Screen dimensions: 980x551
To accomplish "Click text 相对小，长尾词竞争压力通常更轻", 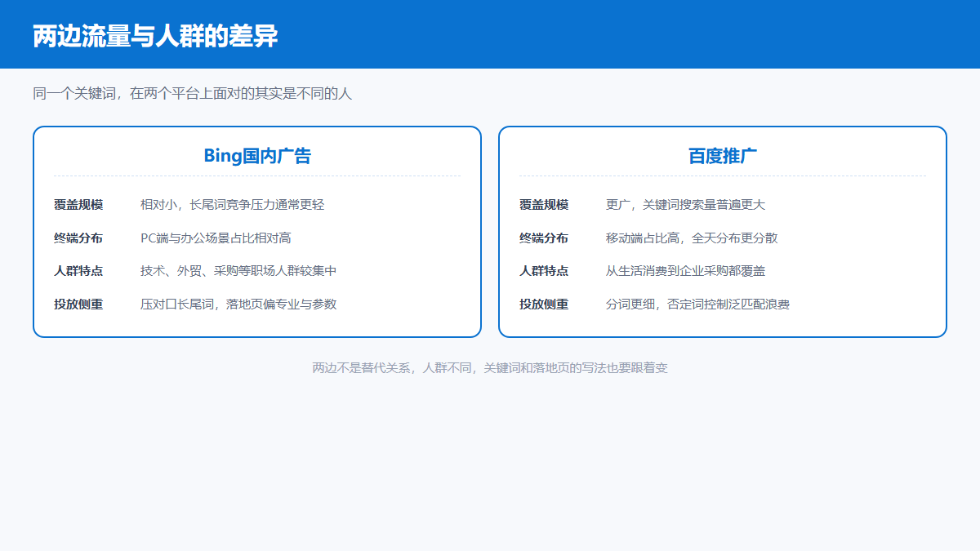I will point(233,205).
